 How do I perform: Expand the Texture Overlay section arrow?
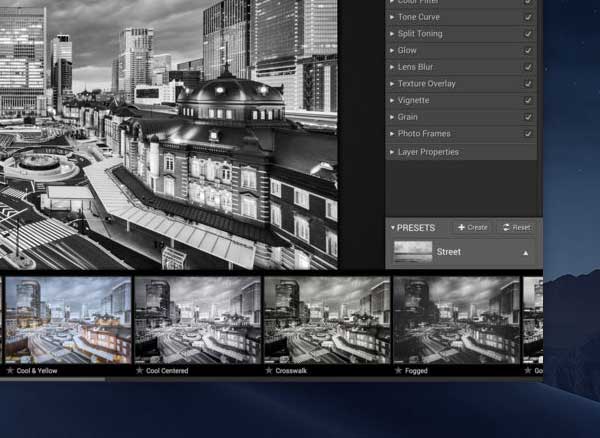coord(392,84)
